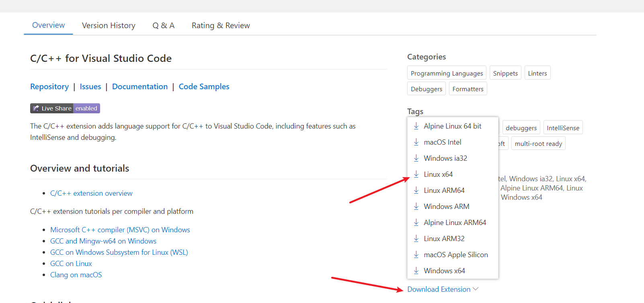This screenshot has height=303, width=644.
Task: Open Microsoft C++ compiler (MSVC) on Windows tutorial
Action: click(120, 230)
